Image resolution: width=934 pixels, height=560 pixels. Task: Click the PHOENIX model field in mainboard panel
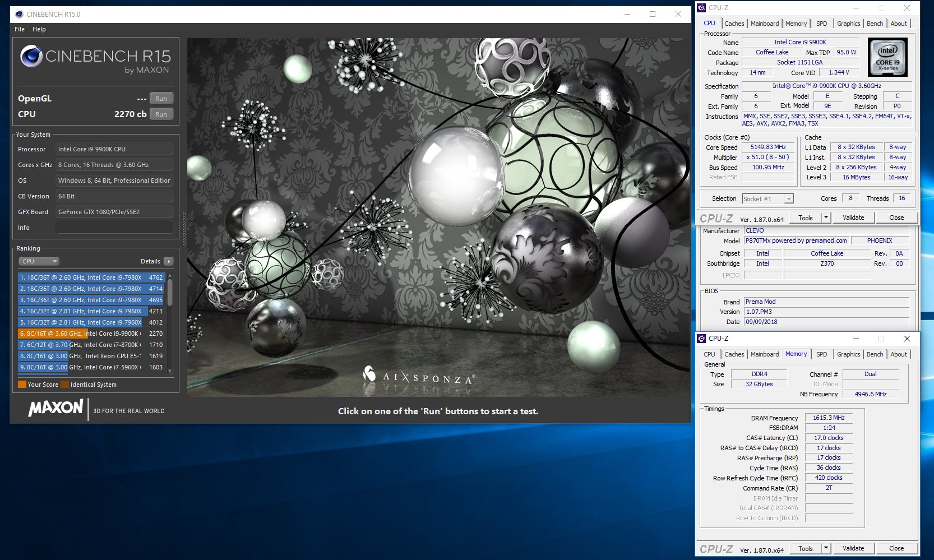(880, 241)
